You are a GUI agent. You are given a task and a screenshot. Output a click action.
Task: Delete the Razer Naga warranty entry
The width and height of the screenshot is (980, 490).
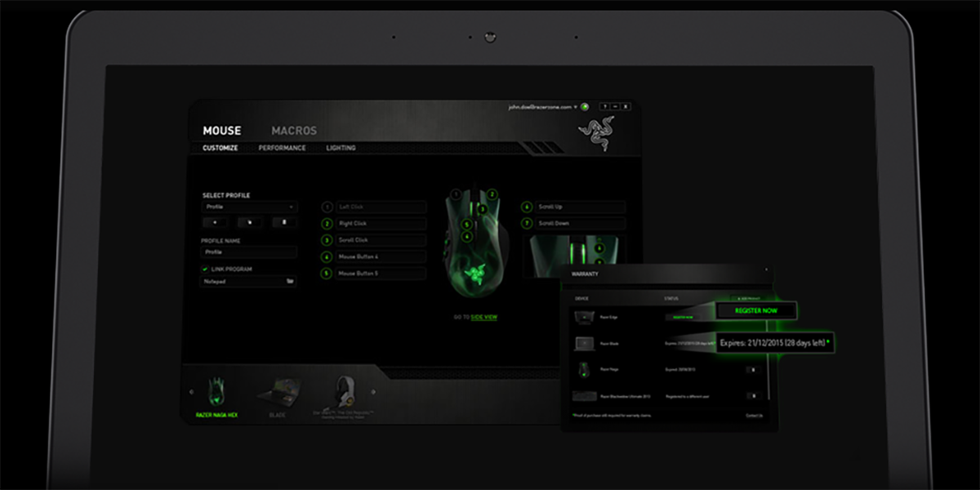[x=753, y=370]
